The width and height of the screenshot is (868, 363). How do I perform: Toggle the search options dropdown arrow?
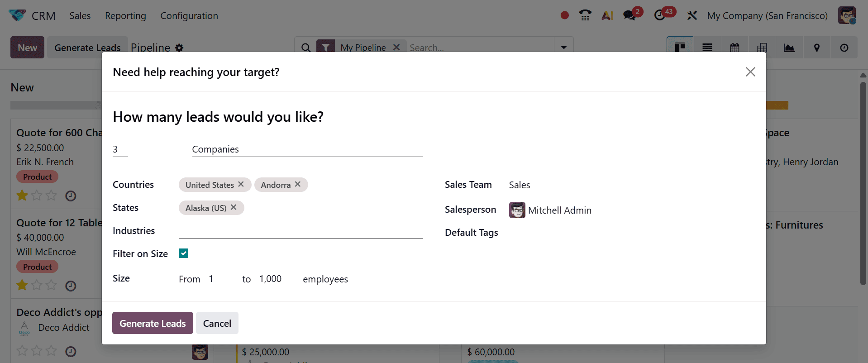click(x=564, y=48)
